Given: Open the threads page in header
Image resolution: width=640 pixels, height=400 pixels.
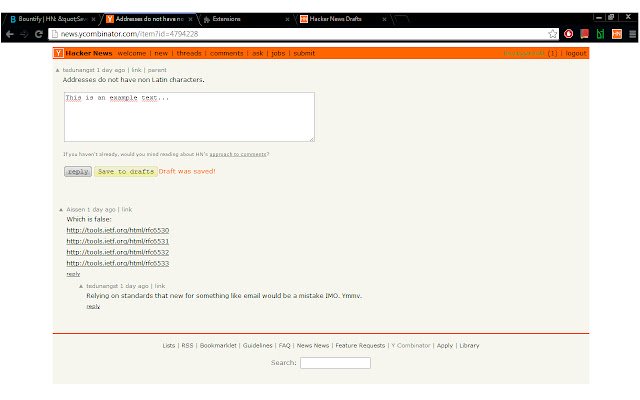Looking at the screenshot, I should point(189,53).
